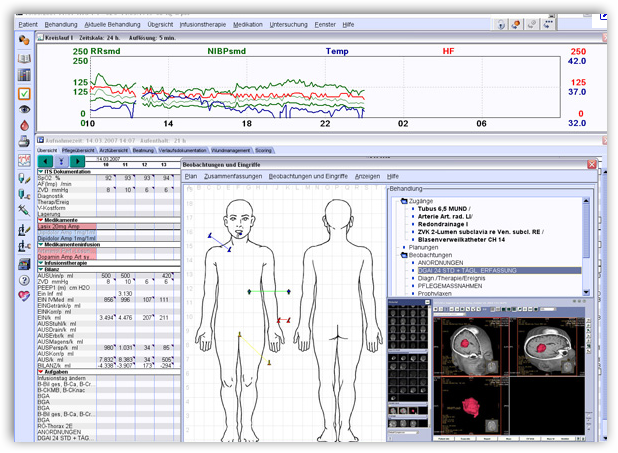Switch to the Pflegeübersicht tab

coord(78,151)
